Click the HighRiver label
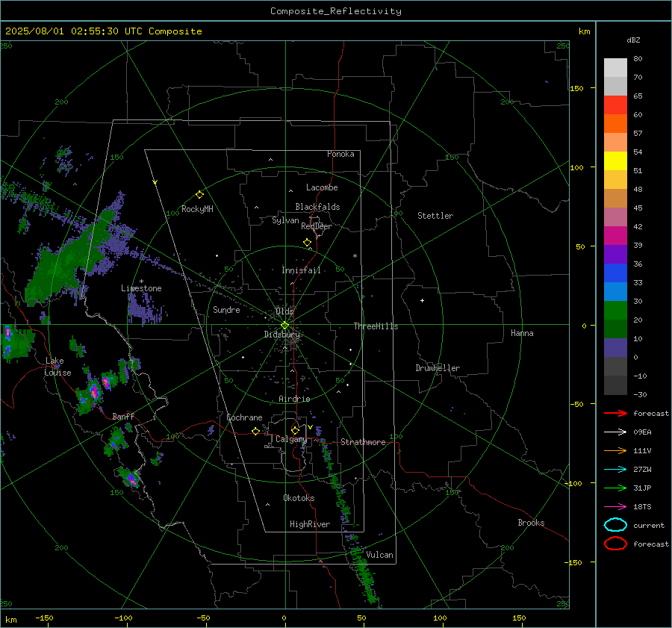This screenshot has height=628, width=672. pos(310,524)
